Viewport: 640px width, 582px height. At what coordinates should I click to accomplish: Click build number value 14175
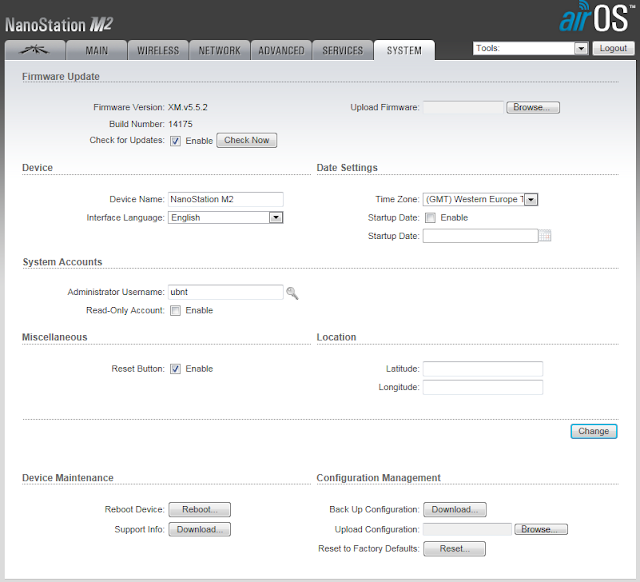(180, 124)
